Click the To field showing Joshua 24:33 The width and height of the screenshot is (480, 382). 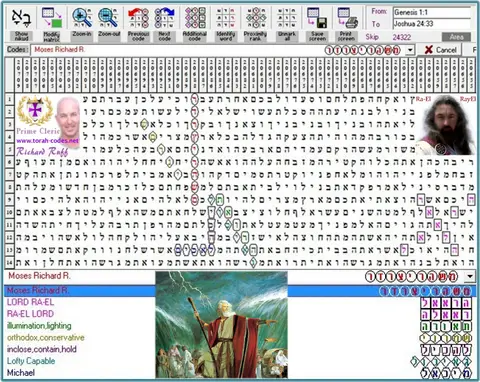[432, 24]
